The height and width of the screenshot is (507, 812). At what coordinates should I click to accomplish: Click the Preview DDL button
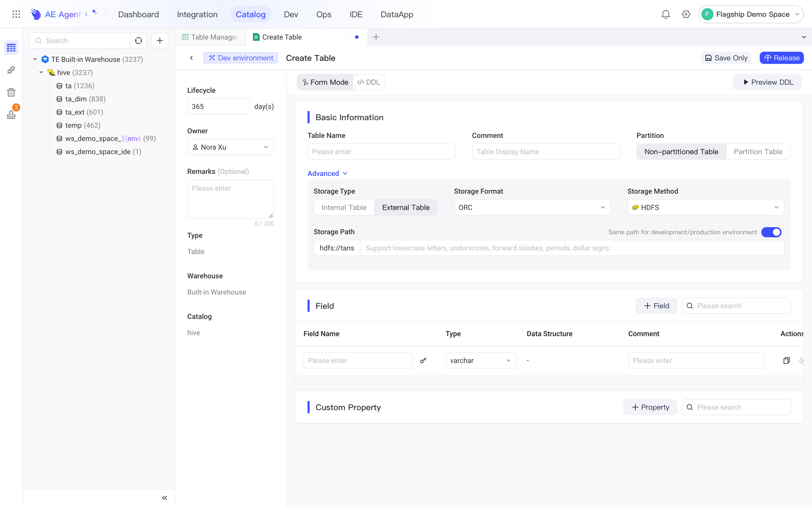(x=768, y=82)
